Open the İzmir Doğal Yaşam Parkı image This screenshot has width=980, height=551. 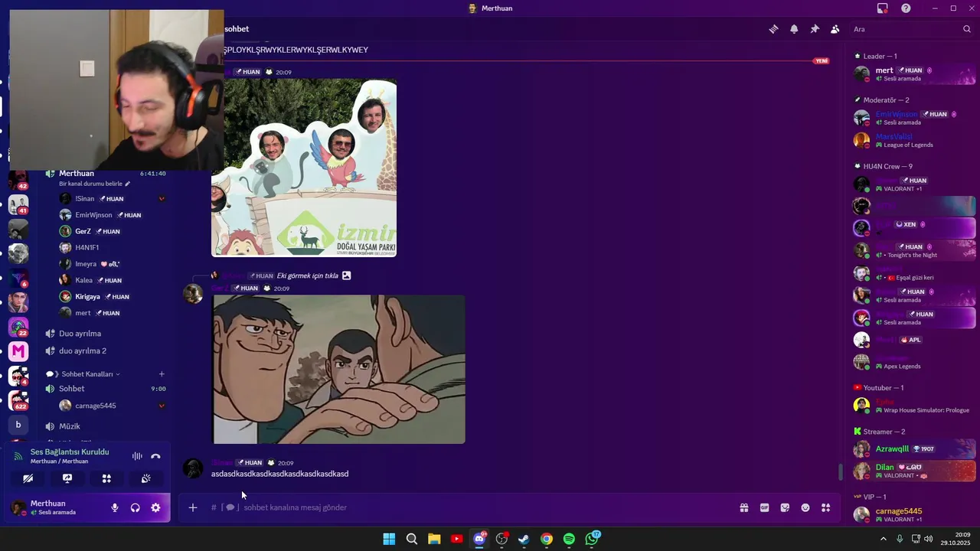(304, 168)
